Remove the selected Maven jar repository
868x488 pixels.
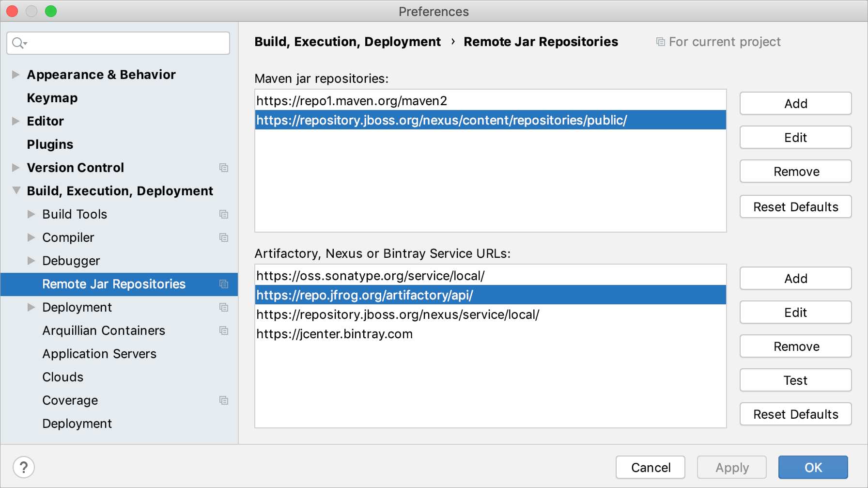pos(795,171)
